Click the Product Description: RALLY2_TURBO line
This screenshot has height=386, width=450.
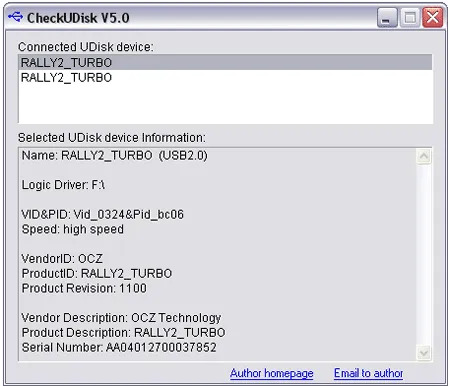[x=123, y=332]
